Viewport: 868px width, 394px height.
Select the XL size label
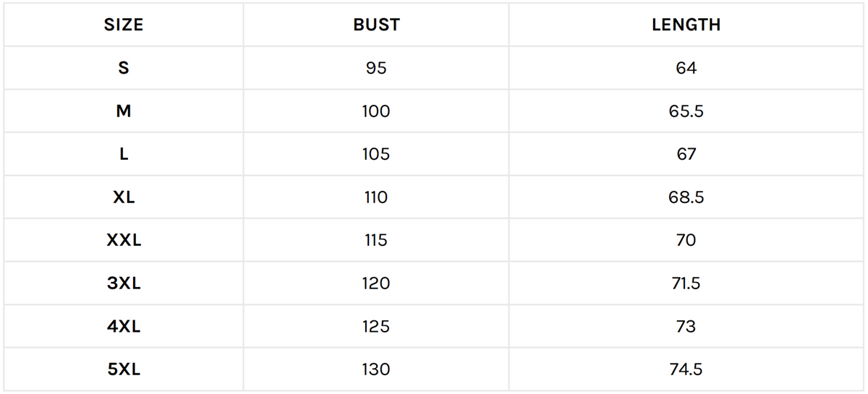tap(124, 197)
